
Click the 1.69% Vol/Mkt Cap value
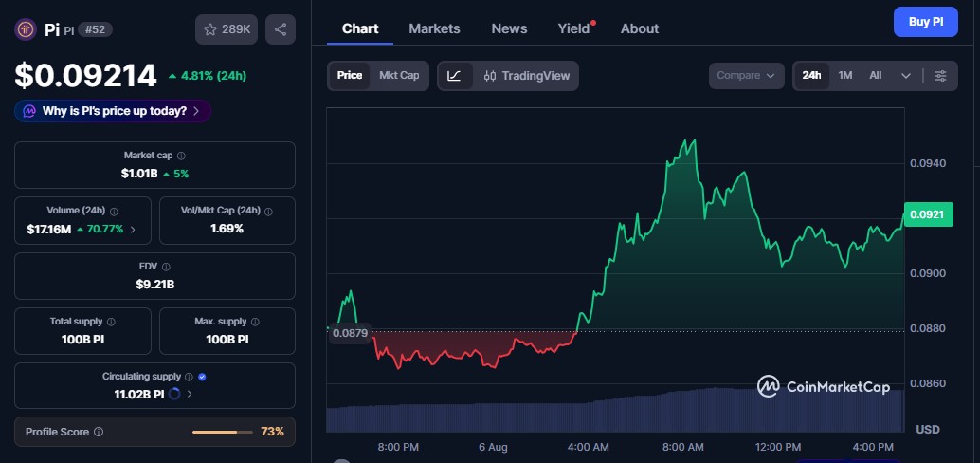[227, 229]
